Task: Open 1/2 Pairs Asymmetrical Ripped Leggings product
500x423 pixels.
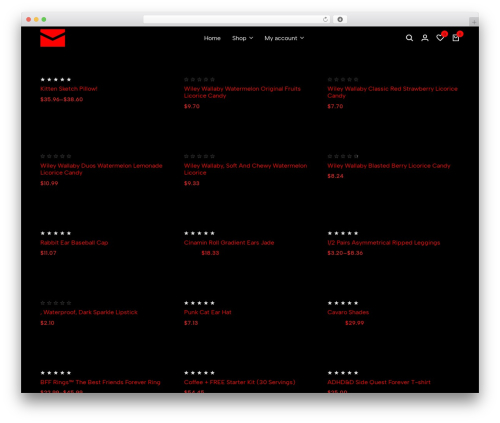Action: pos(384,243)
